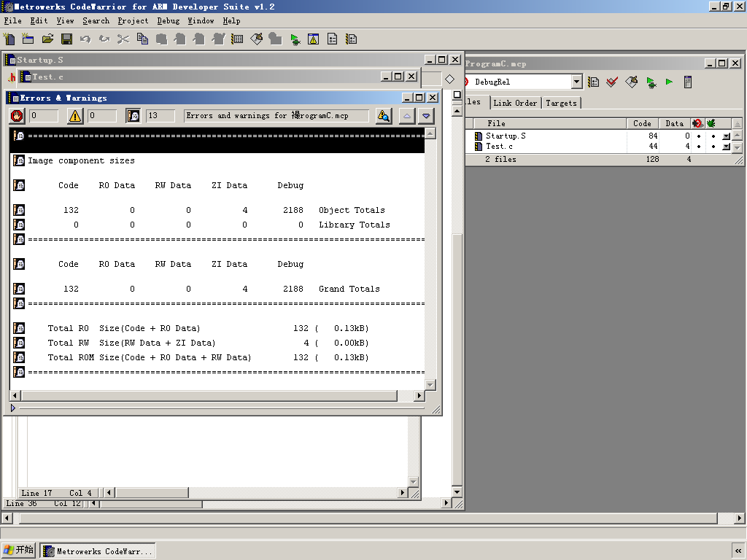This screenshot has width=747, height=560.
Task: Click the Debug icon in ProgramC.mcp window
Action: tap(651, 82)
